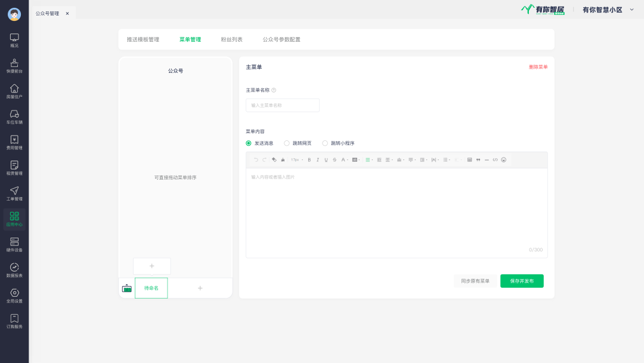Open the font color dropdown arrow
Viewport: 644px width, 363px height.
(x=348, y=160)
